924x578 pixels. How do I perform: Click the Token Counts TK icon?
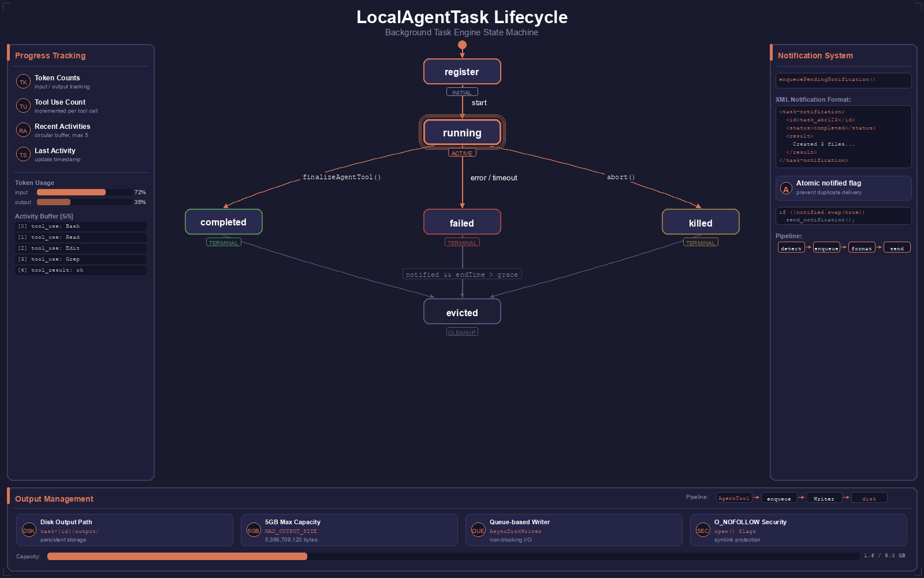point(23,82)
